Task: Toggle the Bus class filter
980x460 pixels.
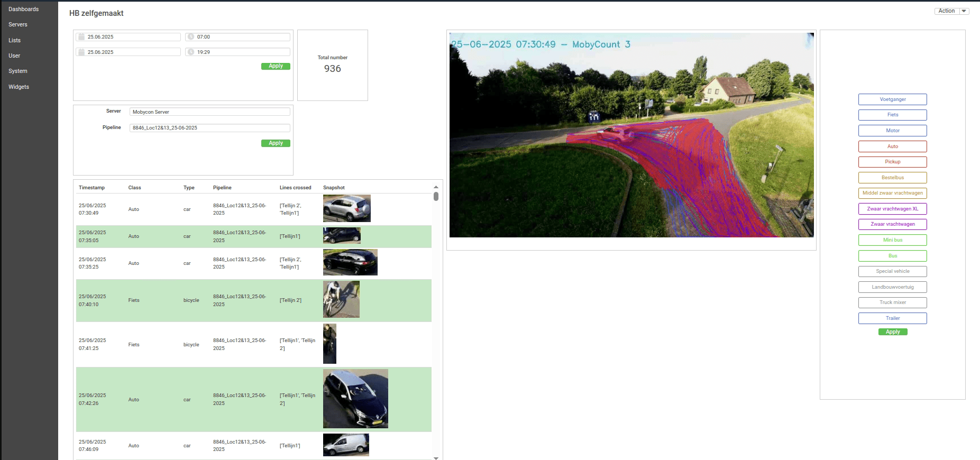Action: pos(893,256)
